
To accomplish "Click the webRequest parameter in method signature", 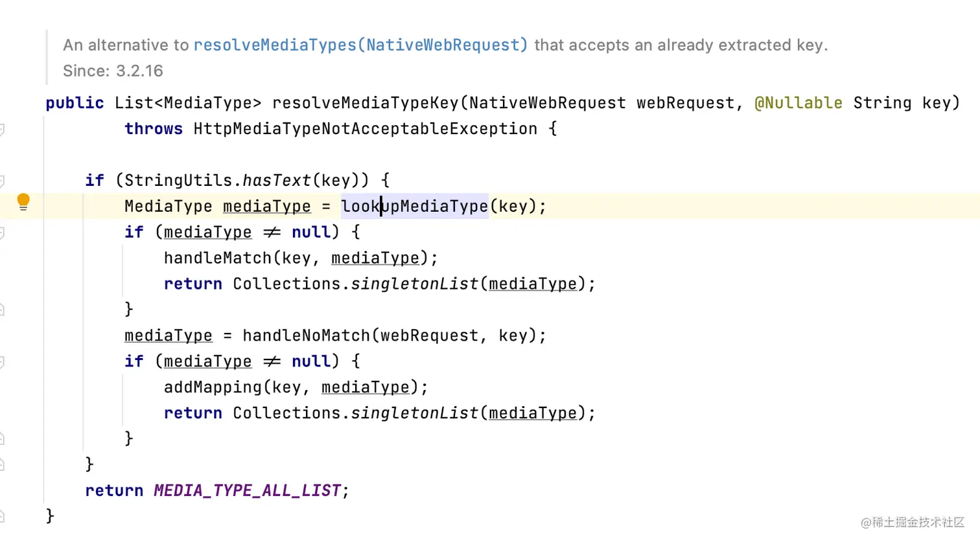I will (x=685, y=103).
